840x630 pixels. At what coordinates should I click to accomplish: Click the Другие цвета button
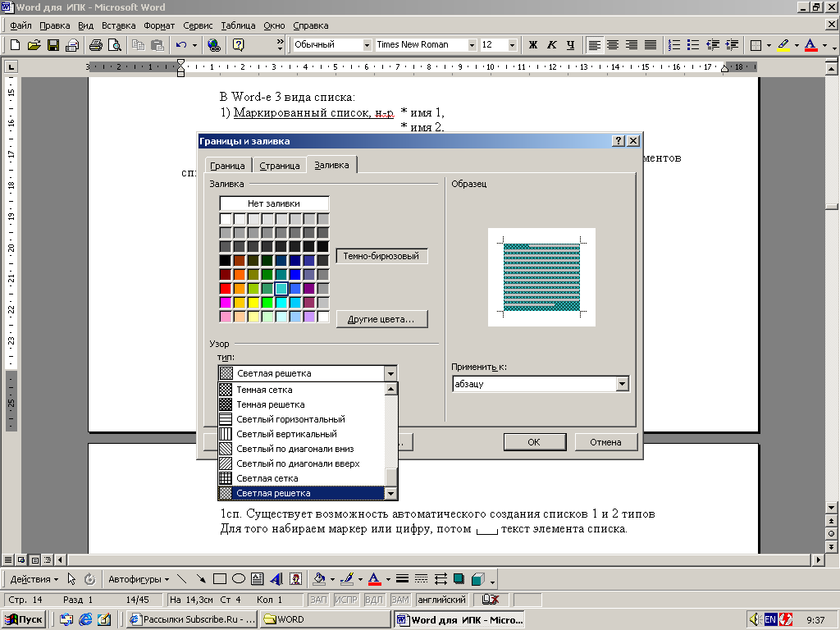(x=382, y=319)
